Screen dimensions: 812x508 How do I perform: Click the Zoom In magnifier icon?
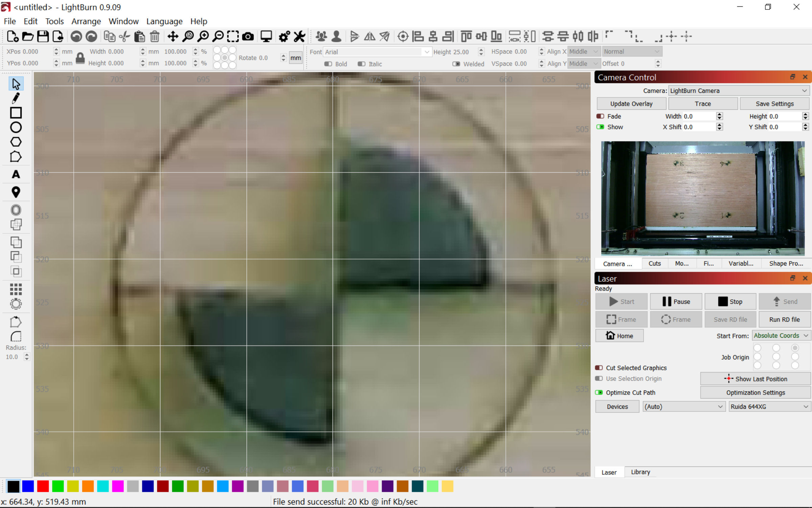click(x=203, y=36)
